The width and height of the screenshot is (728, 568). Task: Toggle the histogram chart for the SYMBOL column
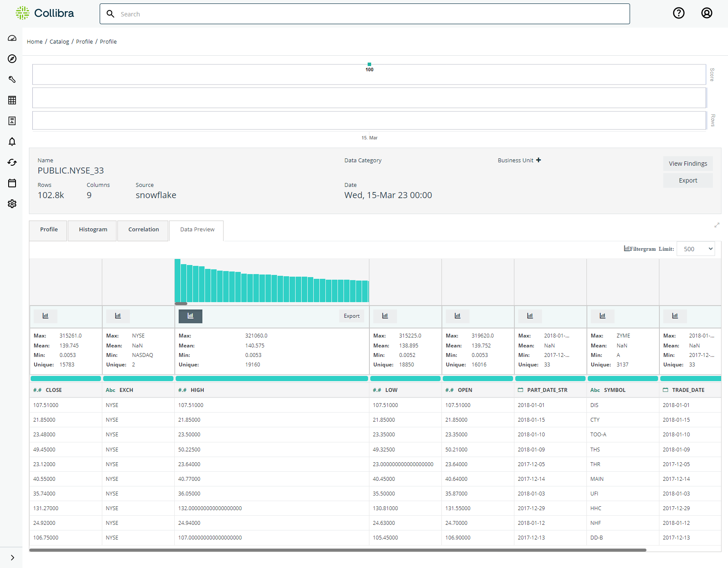tap(602, 316)
